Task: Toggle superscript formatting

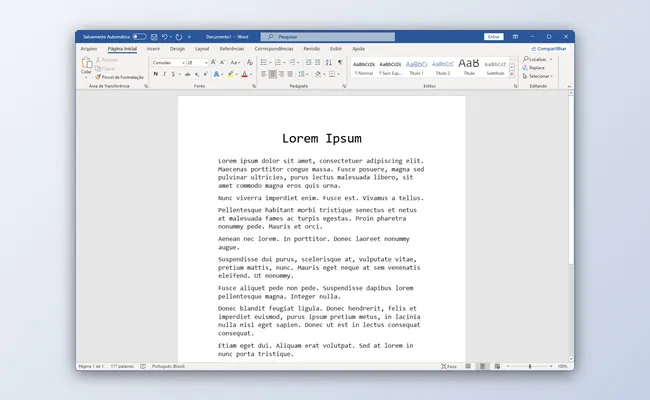Action: click(205, 74)
